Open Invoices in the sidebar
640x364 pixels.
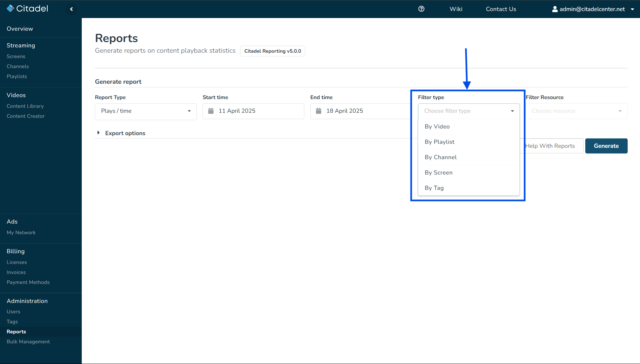pos(16,272)
